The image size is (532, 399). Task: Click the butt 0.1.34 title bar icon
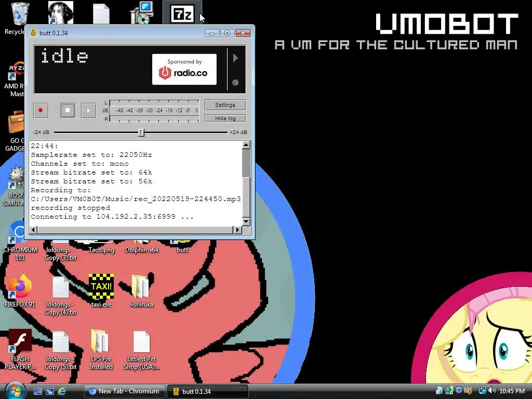tap(33, 33)
